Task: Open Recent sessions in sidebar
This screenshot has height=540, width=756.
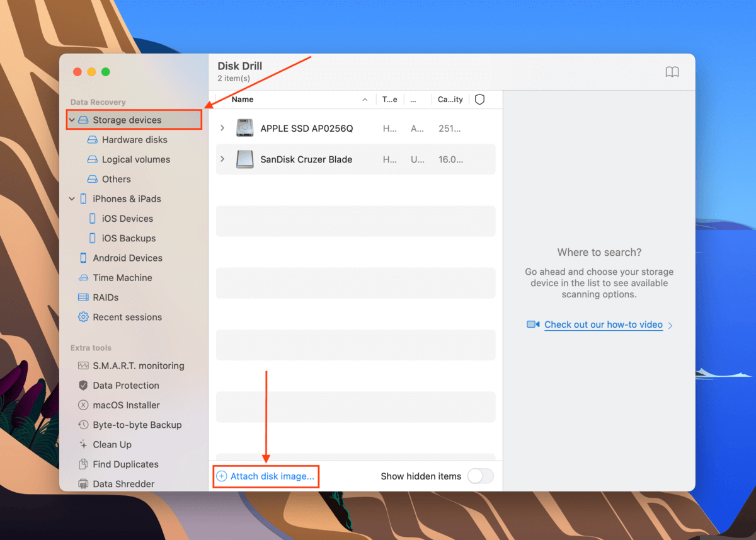Action: pyautogui.click(x=127, y=317)
